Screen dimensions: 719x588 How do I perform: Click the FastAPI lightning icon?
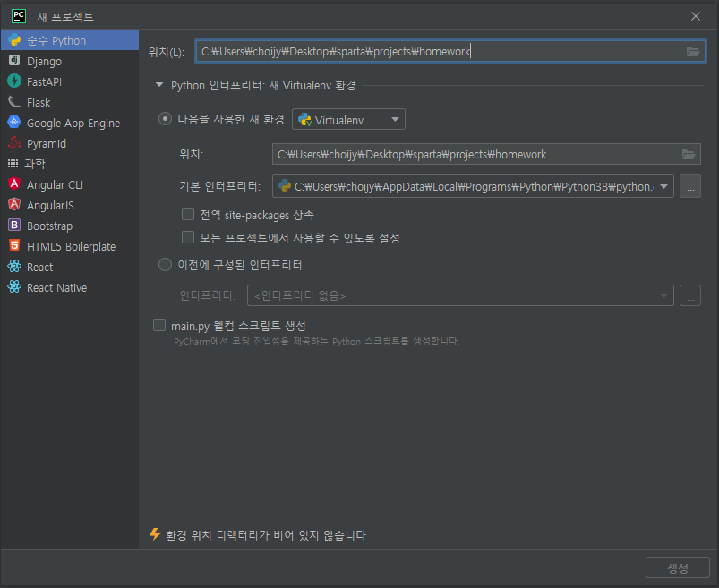[14, 81]
